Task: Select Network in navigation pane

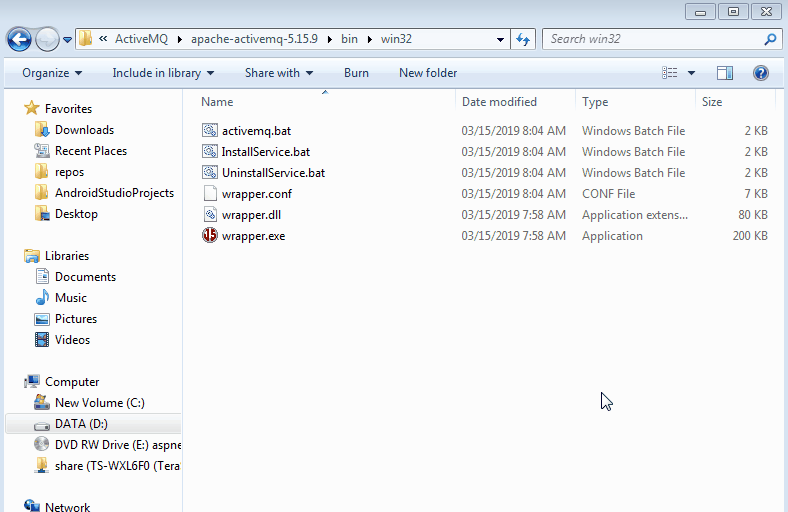Action: click(67, 506)
